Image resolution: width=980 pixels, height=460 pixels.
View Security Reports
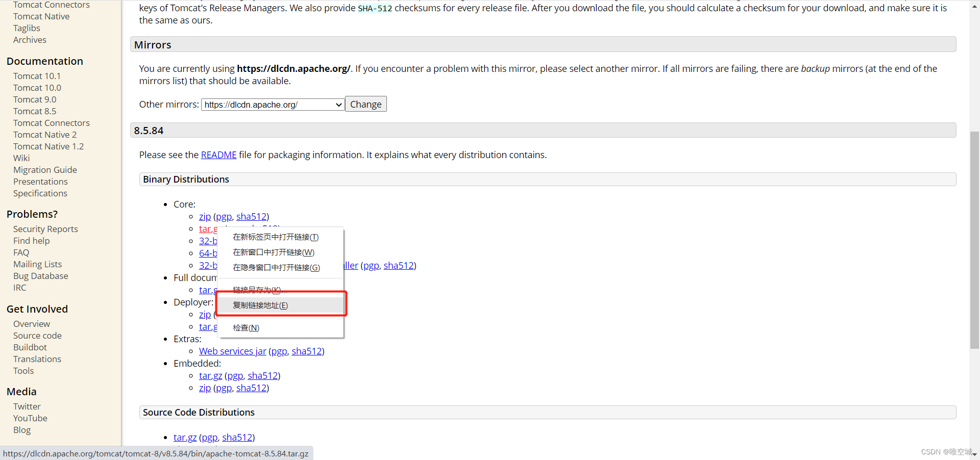(45, 229)
